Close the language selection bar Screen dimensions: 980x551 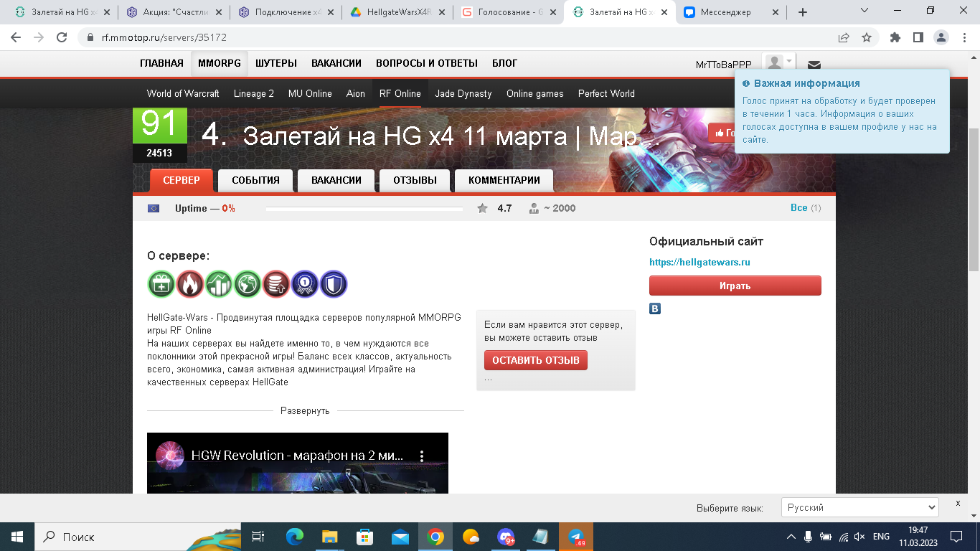pyautogui.click(x=958, y=504)
